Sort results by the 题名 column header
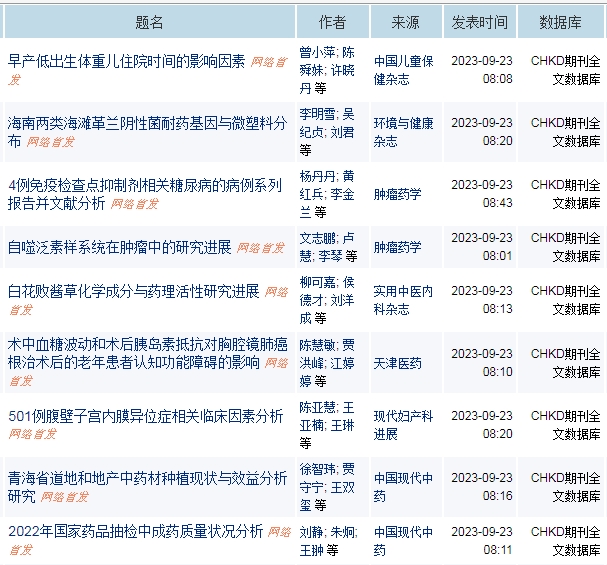Viewport: 607px width, 565px height. point(149,22)
